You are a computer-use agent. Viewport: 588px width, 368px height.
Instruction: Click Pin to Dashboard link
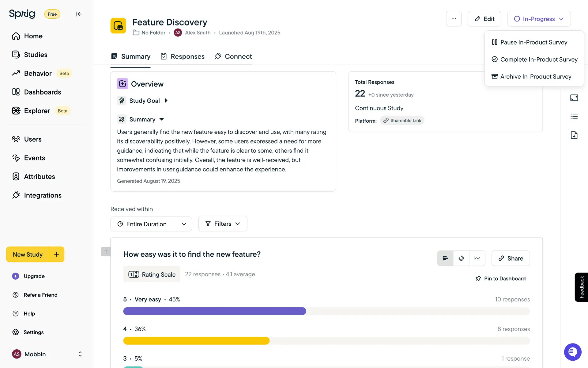point(500,278)
